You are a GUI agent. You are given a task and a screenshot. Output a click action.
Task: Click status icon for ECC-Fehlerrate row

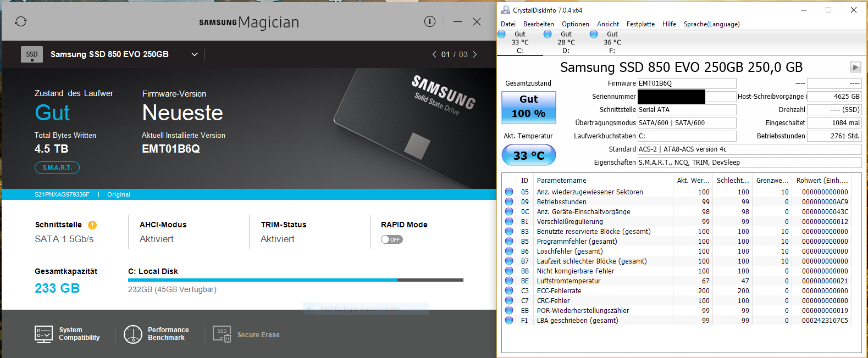509,291
